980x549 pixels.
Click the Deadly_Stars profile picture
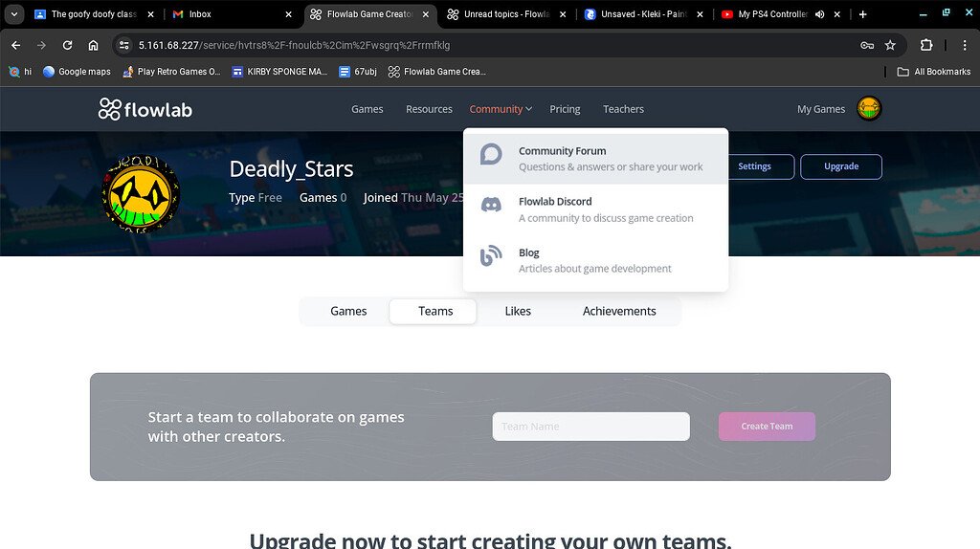coord(142,194)
